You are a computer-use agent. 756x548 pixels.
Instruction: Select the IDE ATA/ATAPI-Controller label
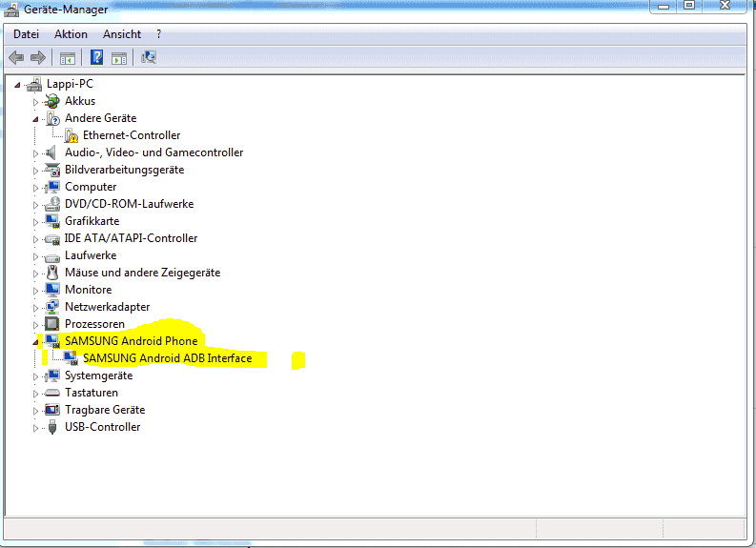[x=132, y=238]
